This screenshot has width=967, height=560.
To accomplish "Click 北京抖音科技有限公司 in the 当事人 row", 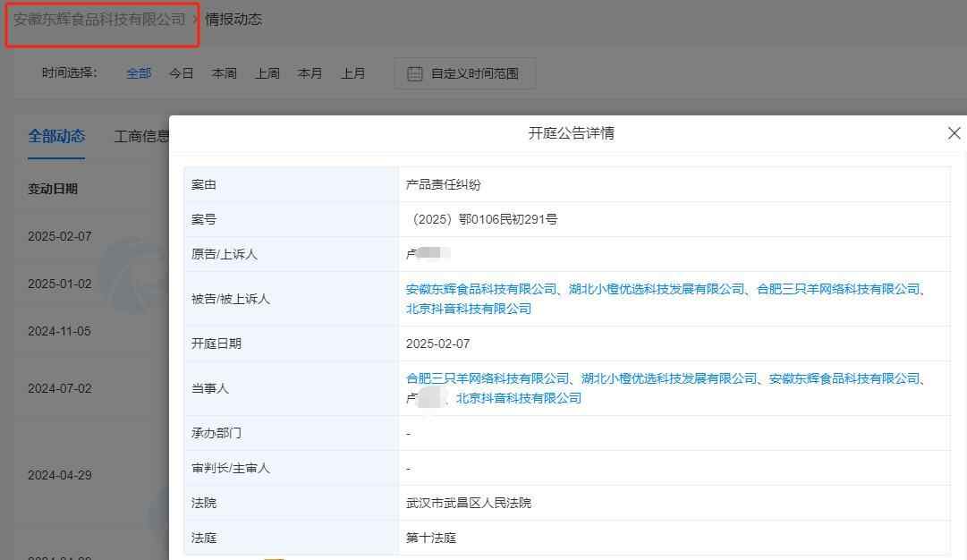I will [x=519, y=398].
